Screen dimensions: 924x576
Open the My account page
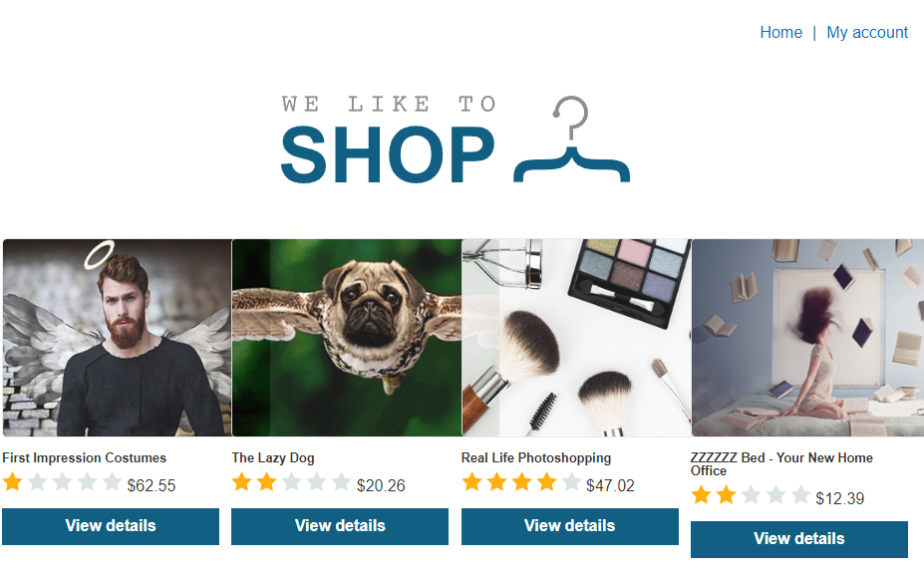(867, 33)
